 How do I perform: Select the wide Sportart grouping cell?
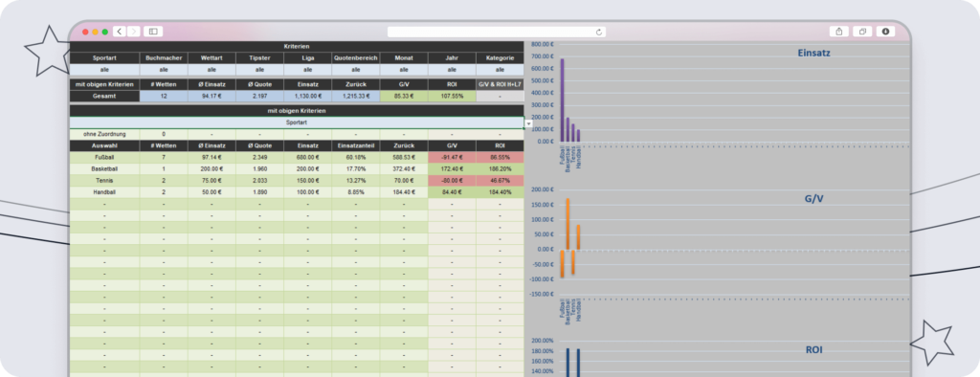coord(297,122)
